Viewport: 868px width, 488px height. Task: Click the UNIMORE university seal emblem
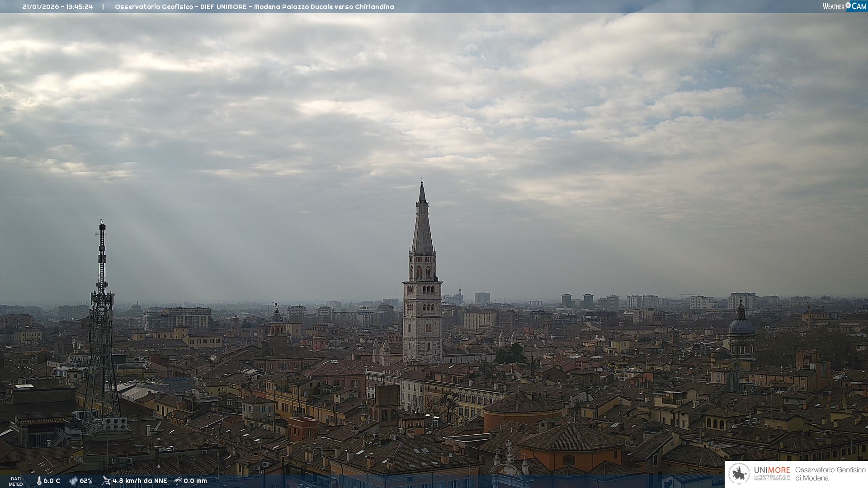[x=739, y=474]
